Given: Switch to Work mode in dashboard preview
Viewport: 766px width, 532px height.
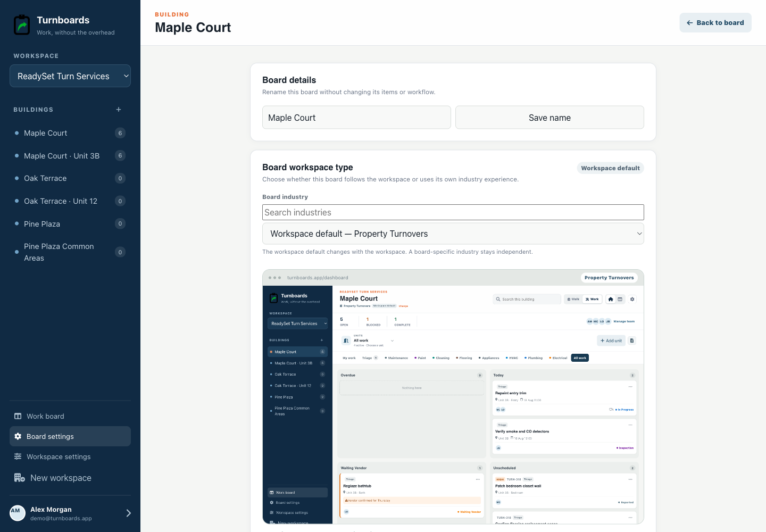Looking at the screenshot, I should 592,299.
